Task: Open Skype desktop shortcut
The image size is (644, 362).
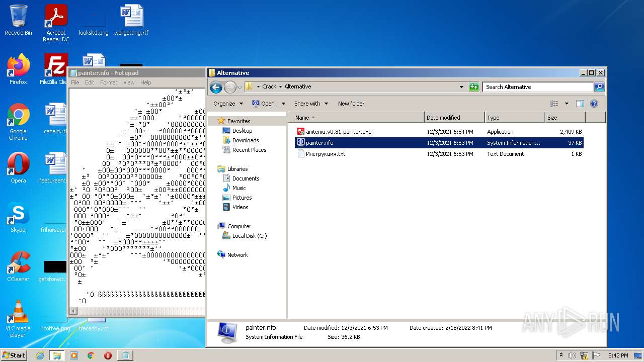Action: 18,217
